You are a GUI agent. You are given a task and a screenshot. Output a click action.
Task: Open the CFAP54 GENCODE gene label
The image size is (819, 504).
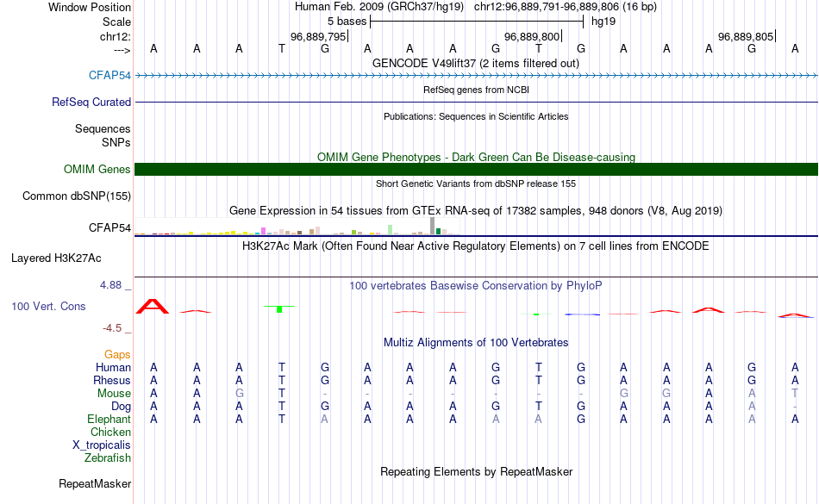109,75
